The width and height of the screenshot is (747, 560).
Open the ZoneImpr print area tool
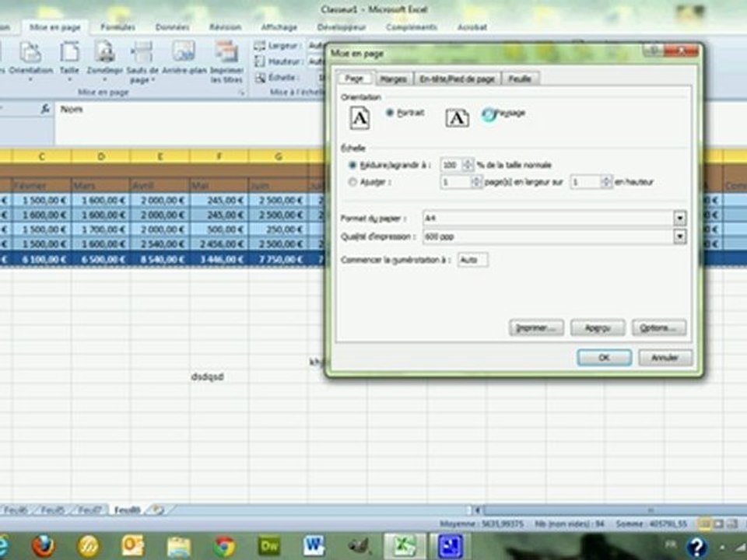point(104,61)
